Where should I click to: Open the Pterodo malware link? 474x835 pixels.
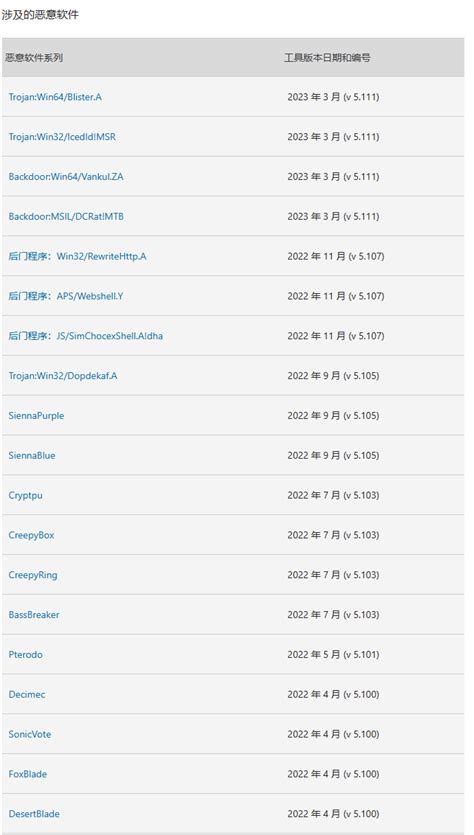(26, 654)
